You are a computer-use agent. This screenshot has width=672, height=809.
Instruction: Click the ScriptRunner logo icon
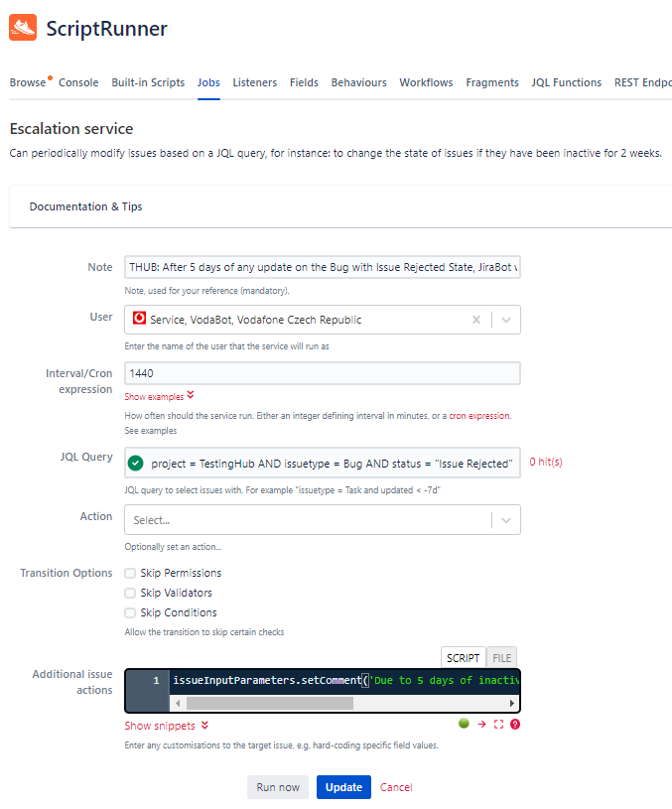23,28
